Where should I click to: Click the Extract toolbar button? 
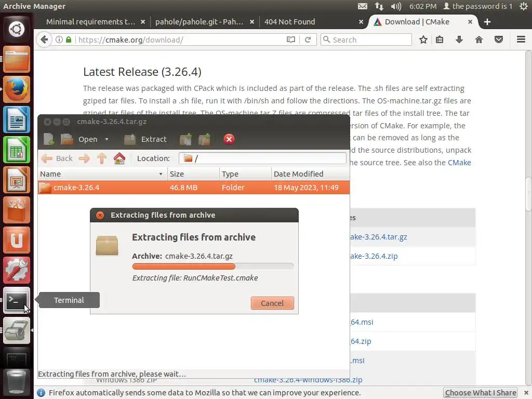coord(145,139)
